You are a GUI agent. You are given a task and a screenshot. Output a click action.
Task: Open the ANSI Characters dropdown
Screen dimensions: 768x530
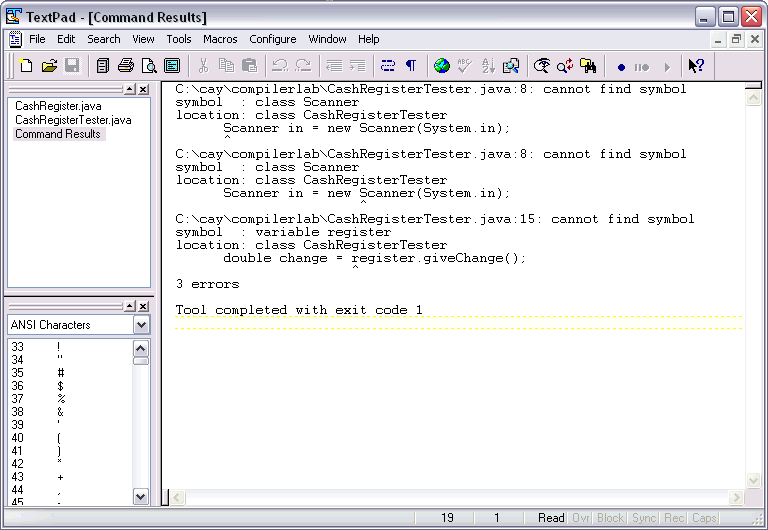click(141, 325)
